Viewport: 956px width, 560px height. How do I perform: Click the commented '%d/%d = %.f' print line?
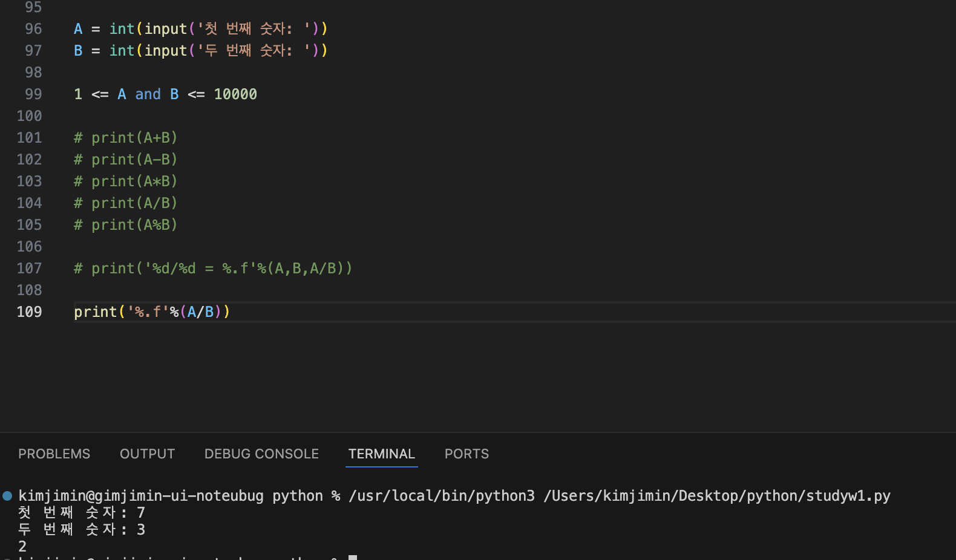[213, 268]
